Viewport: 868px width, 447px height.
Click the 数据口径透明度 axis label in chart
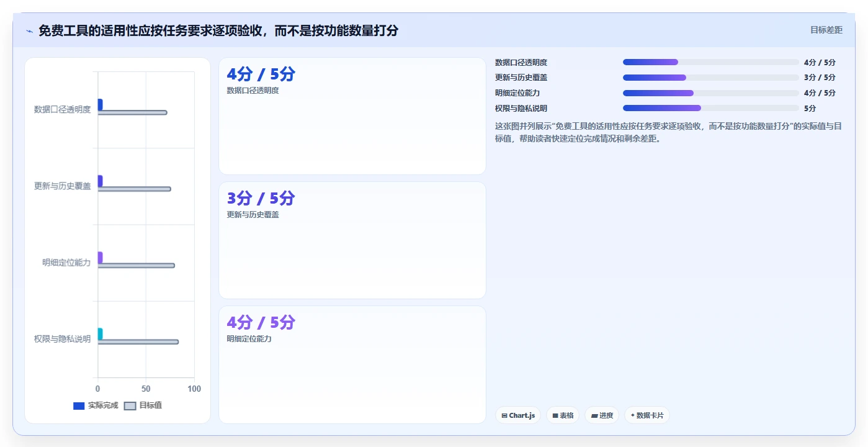pyautogui.click(x=62, y=110)
